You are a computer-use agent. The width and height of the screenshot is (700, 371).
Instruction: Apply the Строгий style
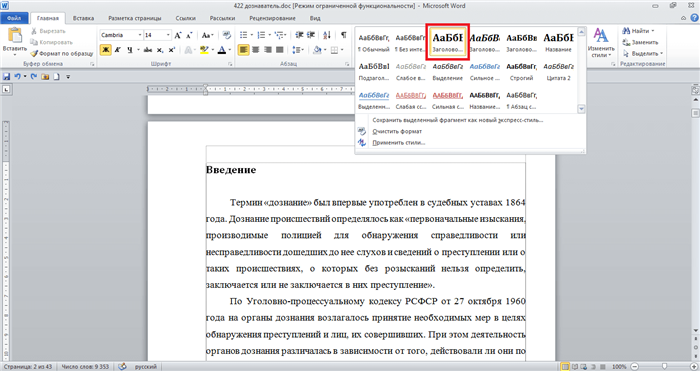pyautogui.click(x=521, y=71)
